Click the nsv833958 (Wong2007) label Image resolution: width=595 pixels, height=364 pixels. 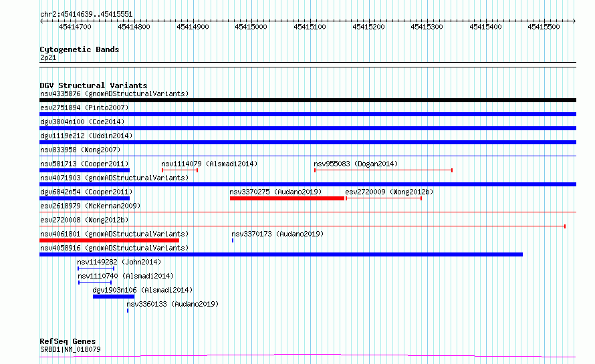[80, 150]
